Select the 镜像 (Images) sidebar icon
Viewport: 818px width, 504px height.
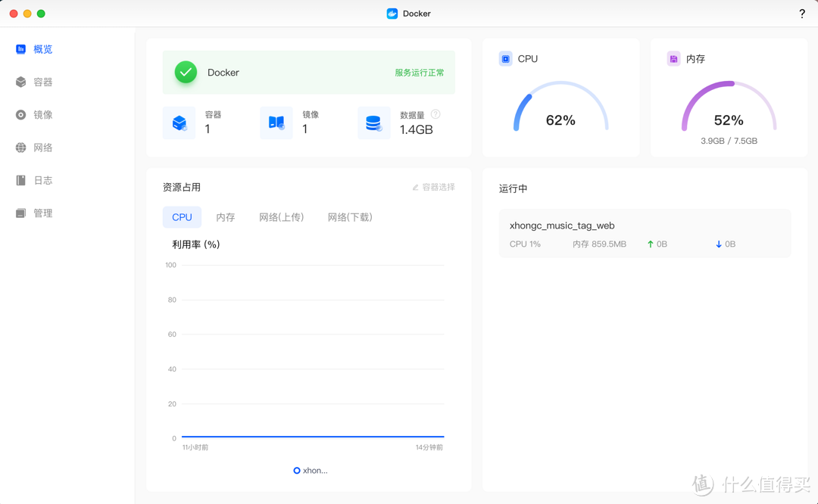point(20,114)
